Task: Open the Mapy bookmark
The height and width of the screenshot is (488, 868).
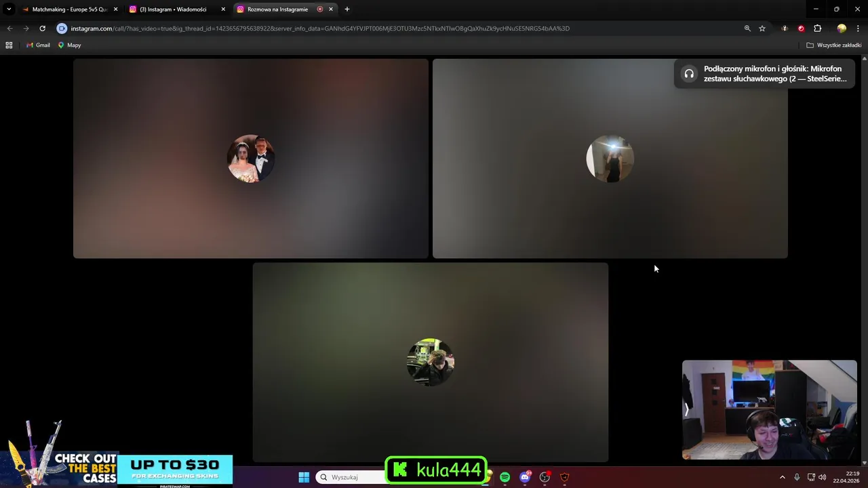Action: click(69, 45)
